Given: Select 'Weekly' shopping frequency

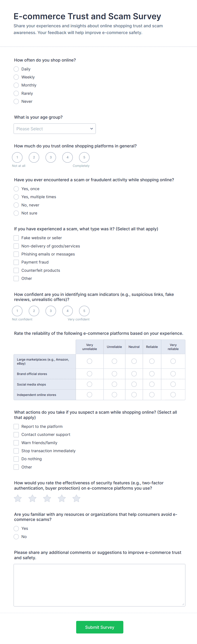Looking at the screenshot, I should click(x=16, y=77).
